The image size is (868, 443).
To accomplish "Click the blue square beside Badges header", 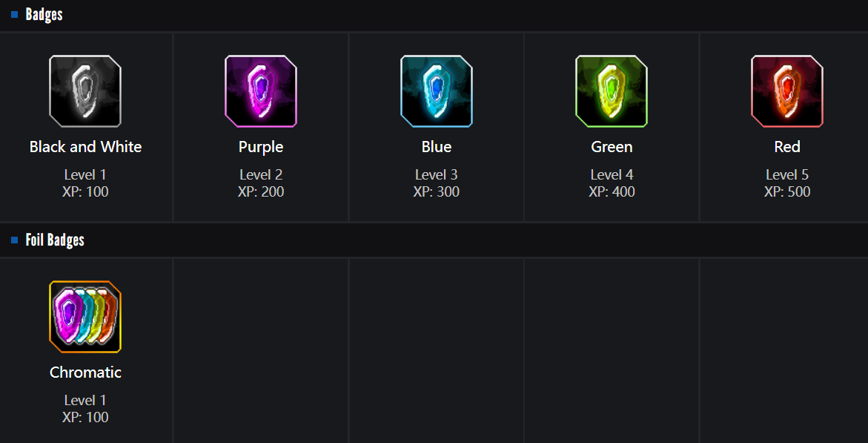I will [14, 14].
